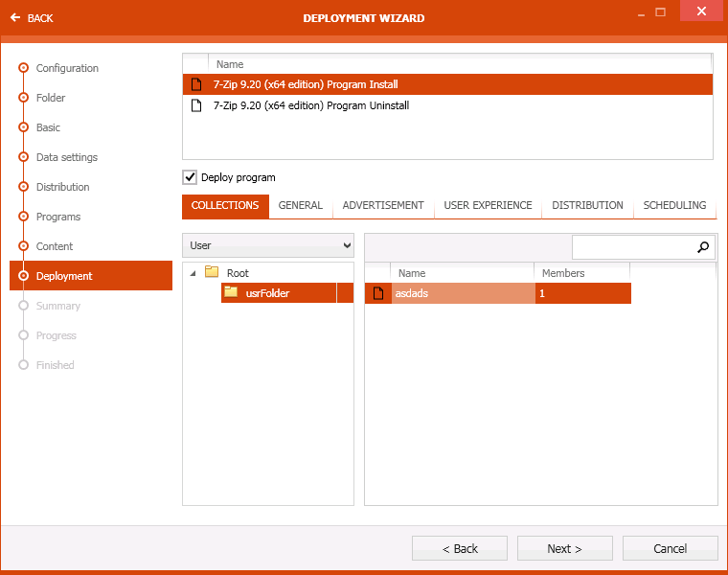Click the Back arrow icon in title bar
This screenshot has width=728, height=575.
[15, 18]
